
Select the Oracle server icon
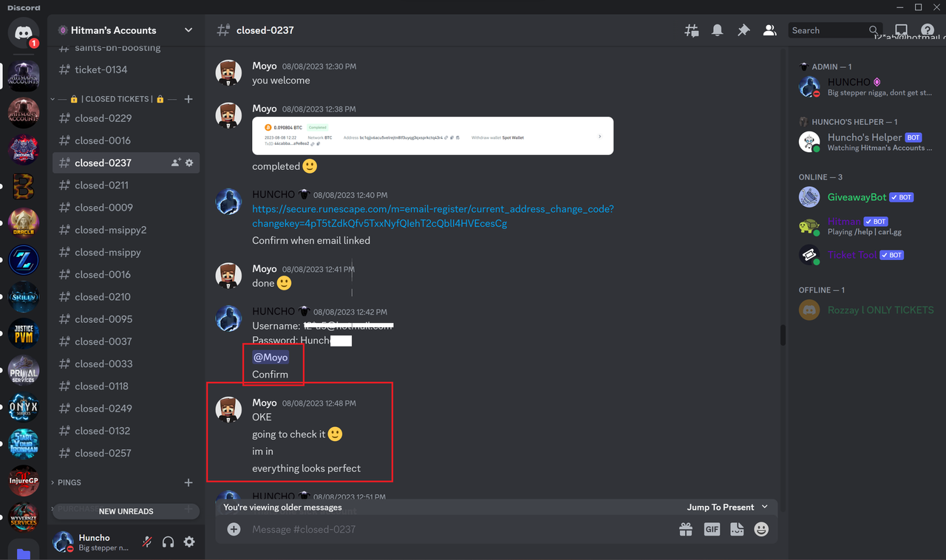23,222
